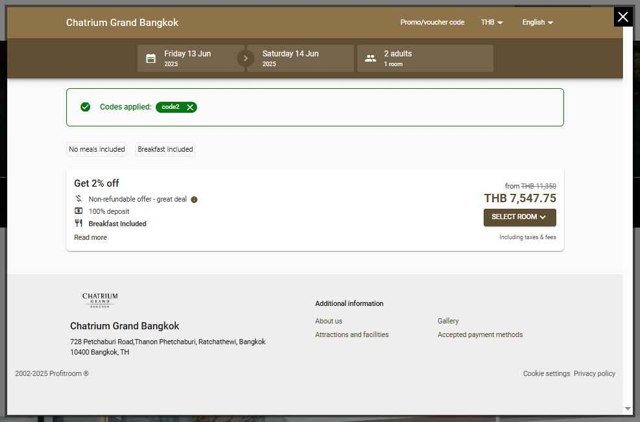Open the English language dropdown

click(538, 22)
